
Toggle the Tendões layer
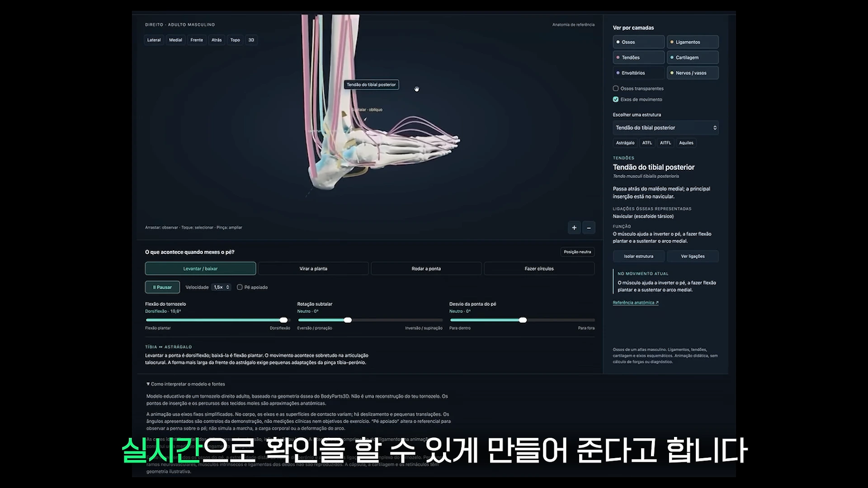638,57
